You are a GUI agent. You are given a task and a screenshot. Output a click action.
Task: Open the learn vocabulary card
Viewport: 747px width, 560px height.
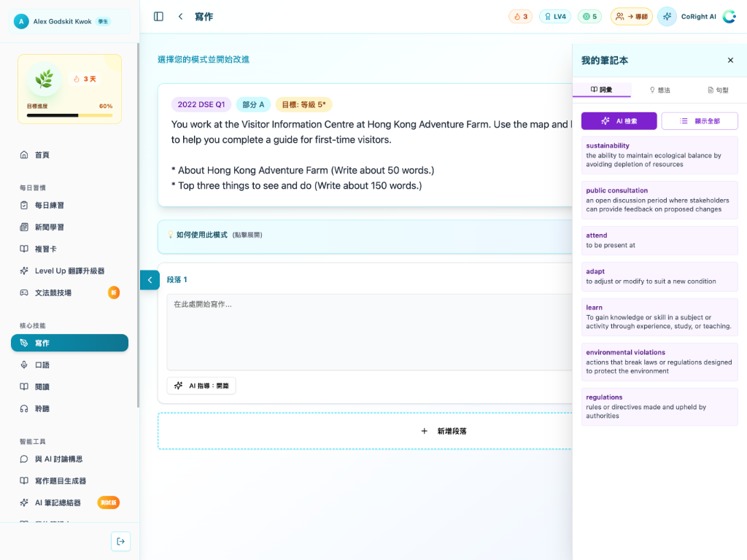(659, 317)
